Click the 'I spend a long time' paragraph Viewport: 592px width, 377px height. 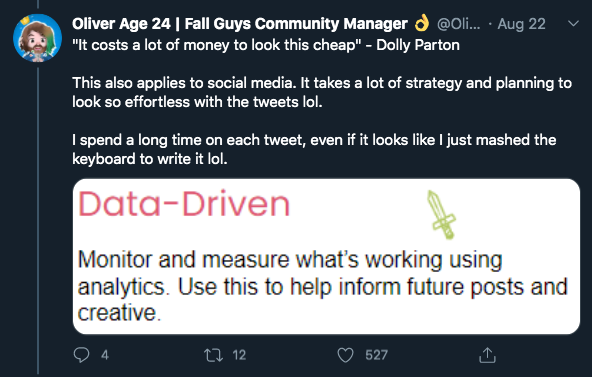pyautogui.click(x=314, y=149)
